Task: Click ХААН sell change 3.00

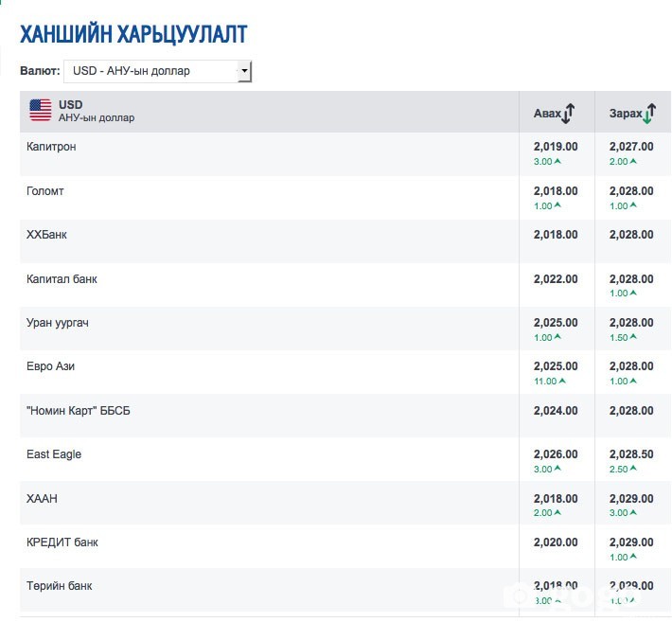Action: coord(623,513)
